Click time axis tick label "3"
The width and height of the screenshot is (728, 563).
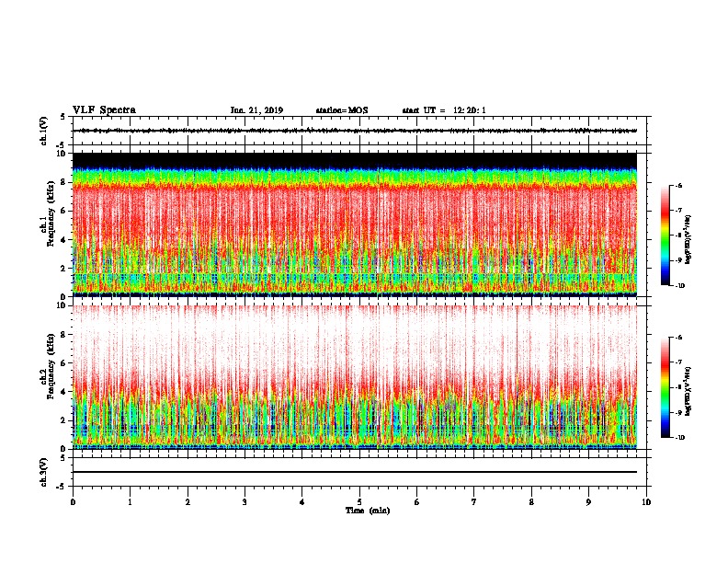tap(245, 502)
